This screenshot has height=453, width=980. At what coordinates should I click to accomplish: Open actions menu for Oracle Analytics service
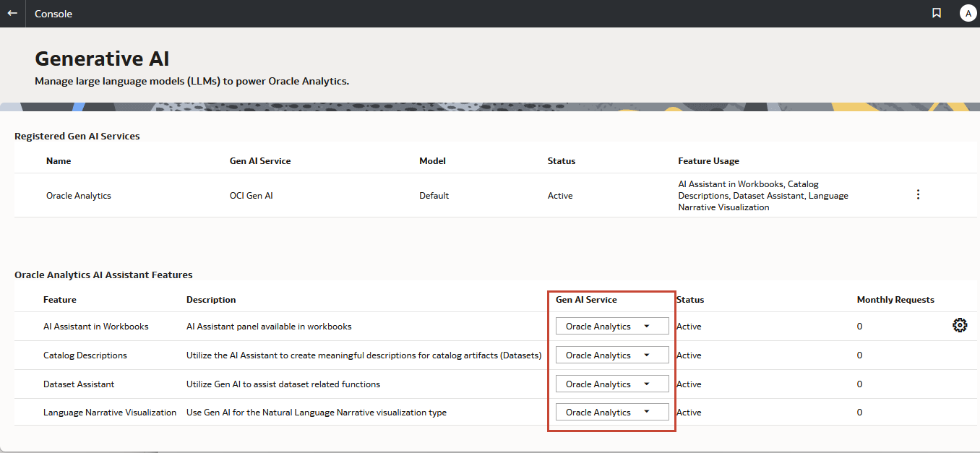coord(918,195)
